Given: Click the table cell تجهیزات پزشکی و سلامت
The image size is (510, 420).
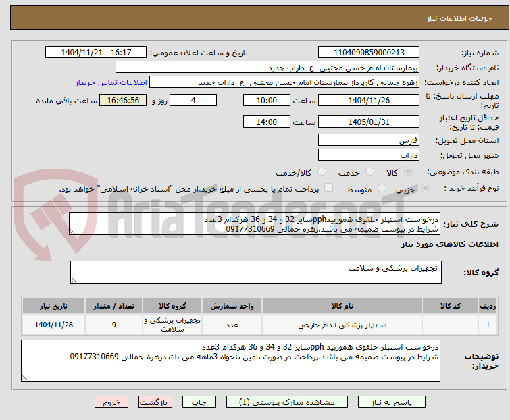Looking at the screenshot, I should pyautogui.click(x=172, y=325).
